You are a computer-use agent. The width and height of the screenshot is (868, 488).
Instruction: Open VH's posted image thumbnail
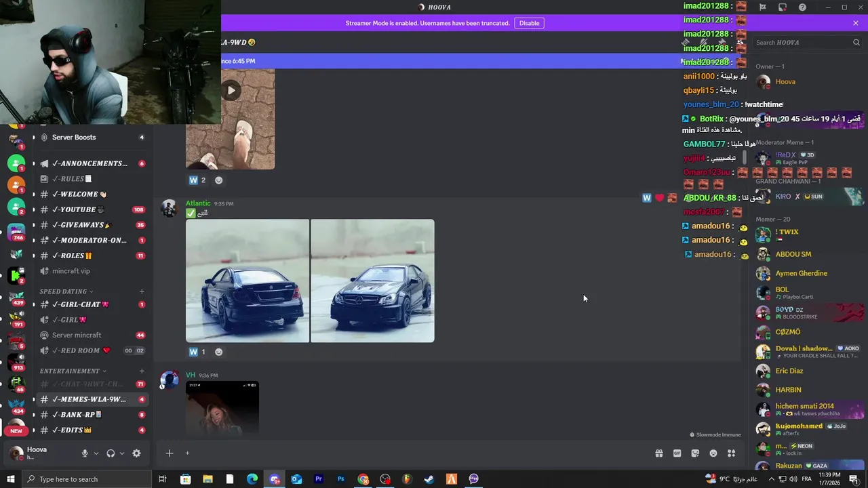tap(222, 408)
